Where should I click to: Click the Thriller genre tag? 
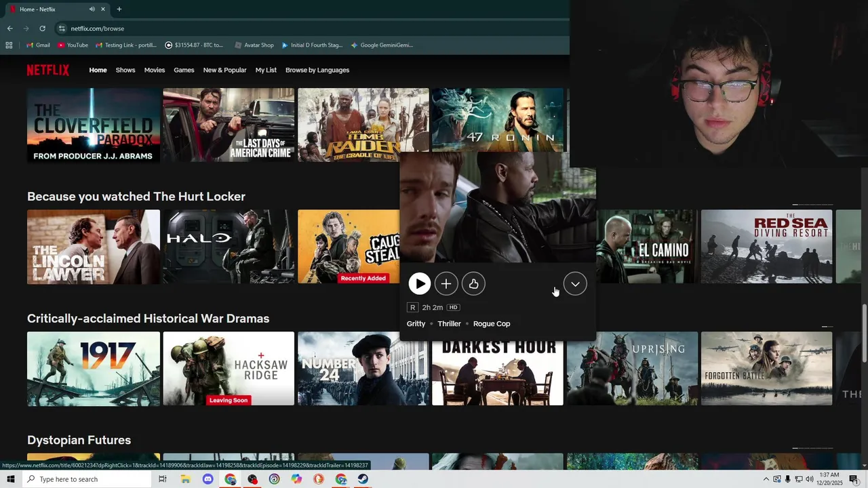[449, 324]
